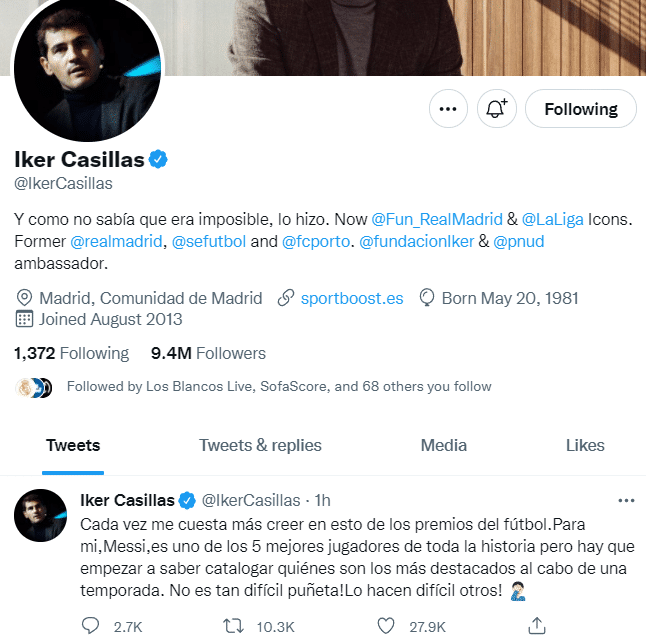Like the tweet with the heart icon

pyautogui.click(x=387, y=626)
